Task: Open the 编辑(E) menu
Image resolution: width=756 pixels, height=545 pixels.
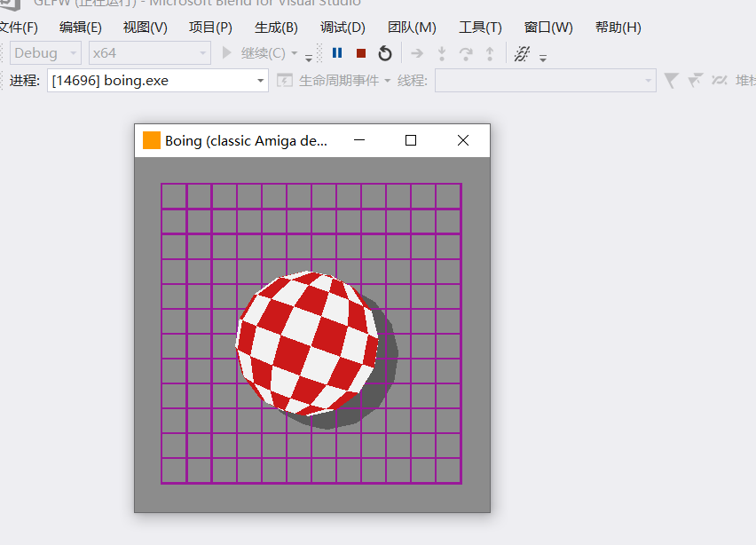Action: (x=81, y=28)
